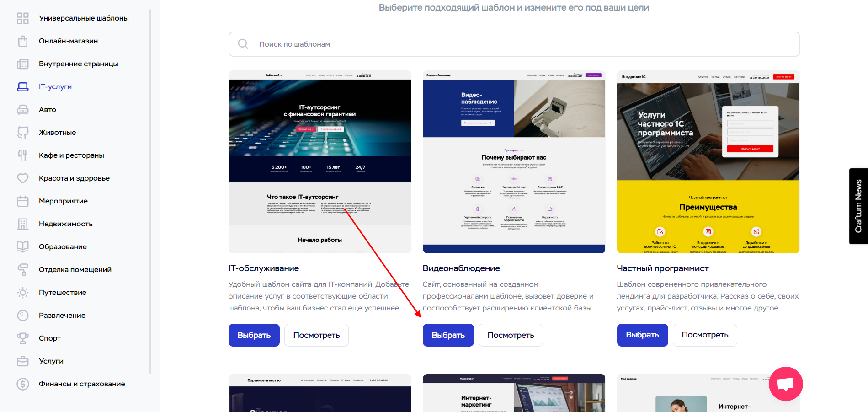This screenshot has width=868, height=412.
Task: Go to Развлечение category
Action: (x=62, y=316)
